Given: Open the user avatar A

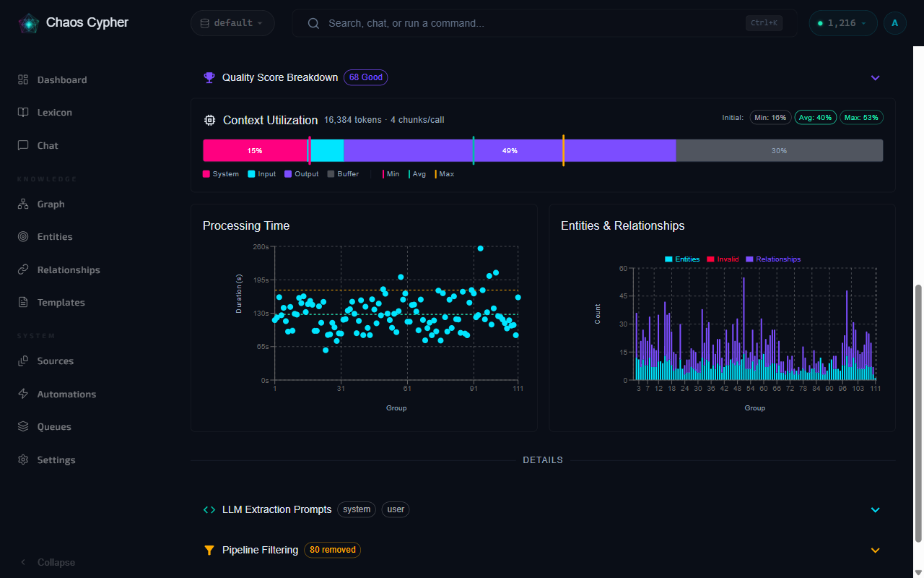Looking at the screenshot, I should click(895, 23).
